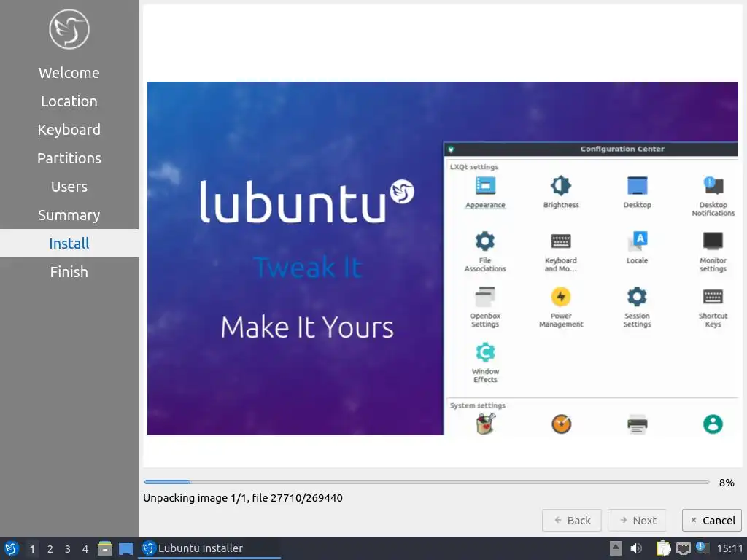Open the removable media eject tray icon
The width and height of the screenshot is (747, 560).
click(x=616, y=548)
